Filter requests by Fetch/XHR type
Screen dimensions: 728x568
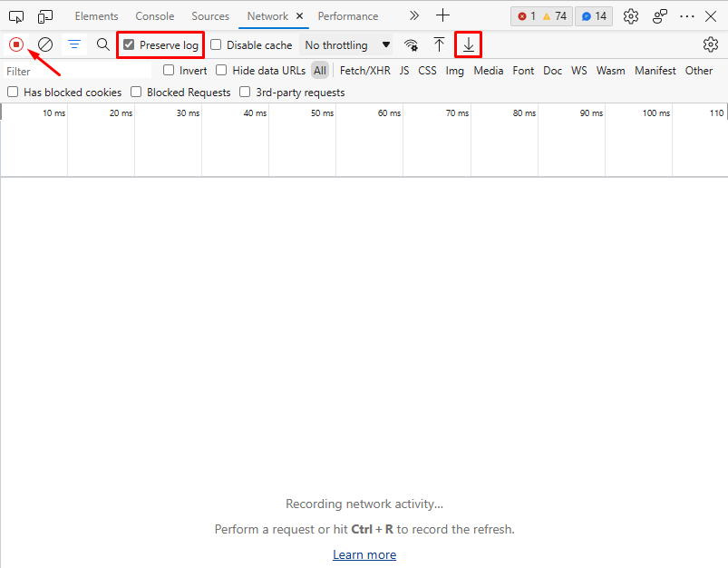click(x=365, y=71)
